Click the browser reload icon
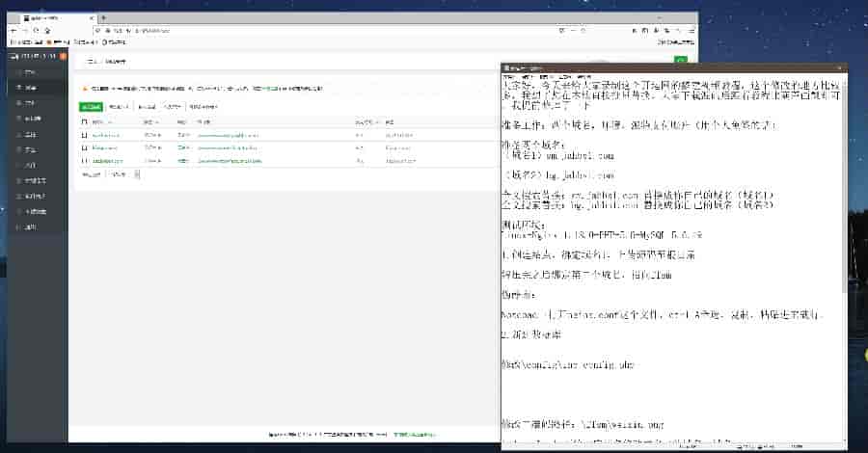 click(35, 31)
